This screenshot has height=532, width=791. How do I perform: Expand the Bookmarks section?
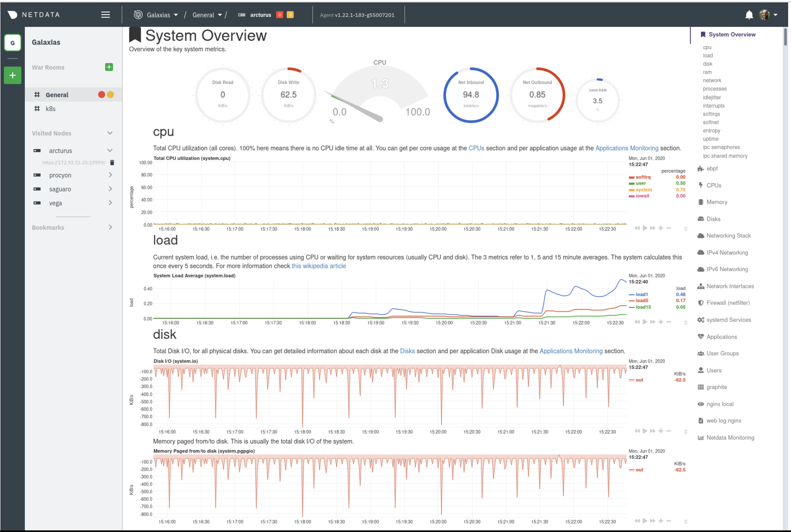pyautogui.click(x=110, y=227)
